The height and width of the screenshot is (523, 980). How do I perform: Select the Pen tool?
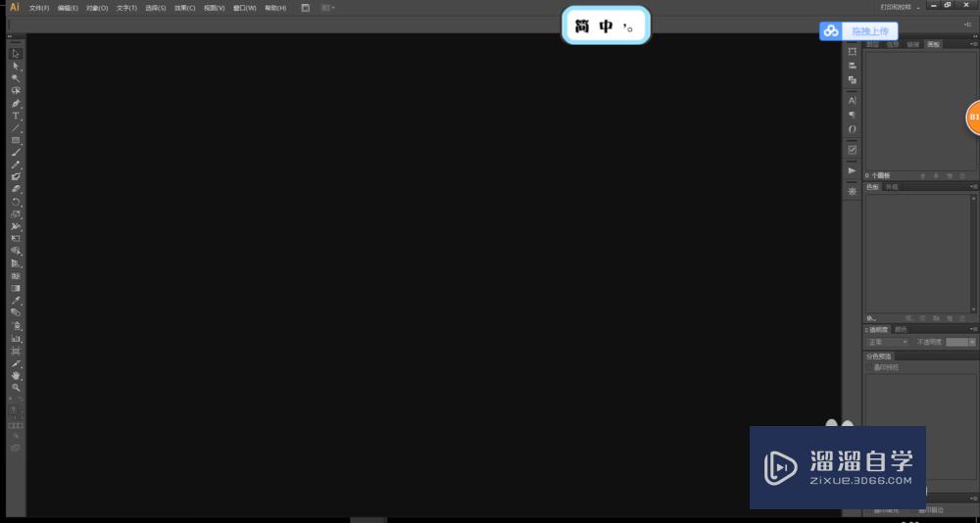pos(17,103)
